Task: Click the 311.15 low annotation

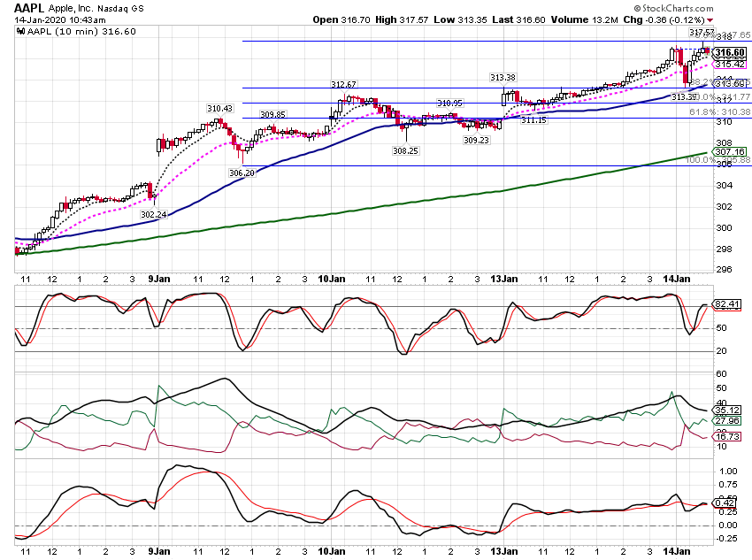Action: pyautogui.click(x=533, y=119)
